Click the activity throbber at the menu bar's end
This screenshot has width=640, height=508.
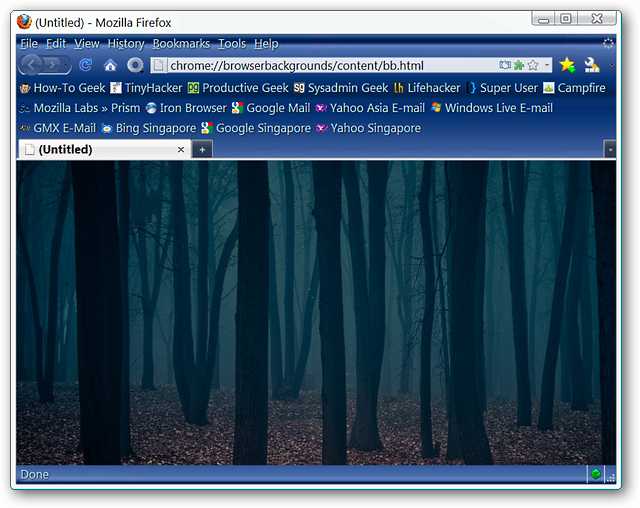coord(608,43)
